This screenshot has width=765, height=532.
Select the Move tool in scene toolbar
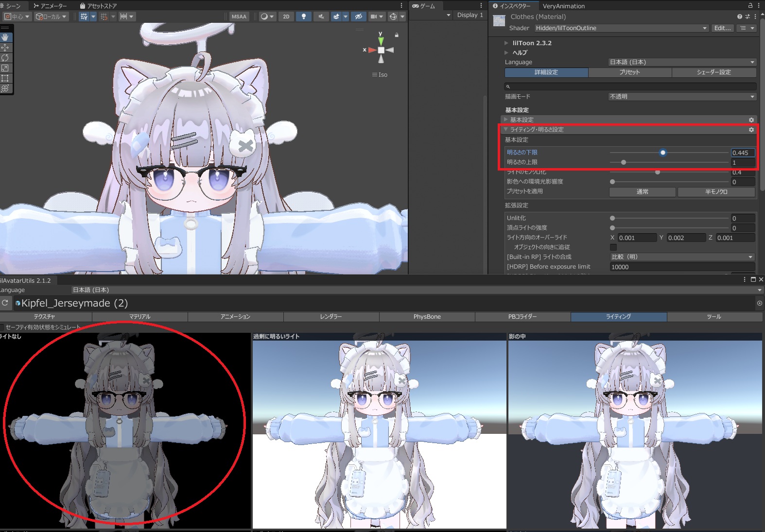pos(5,48)
